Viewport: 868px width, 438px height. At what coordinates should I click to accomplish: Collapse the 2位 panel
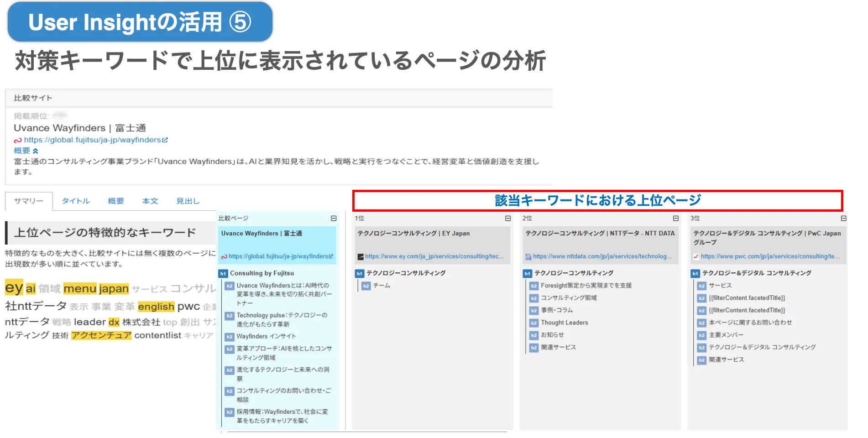[675, 218]
